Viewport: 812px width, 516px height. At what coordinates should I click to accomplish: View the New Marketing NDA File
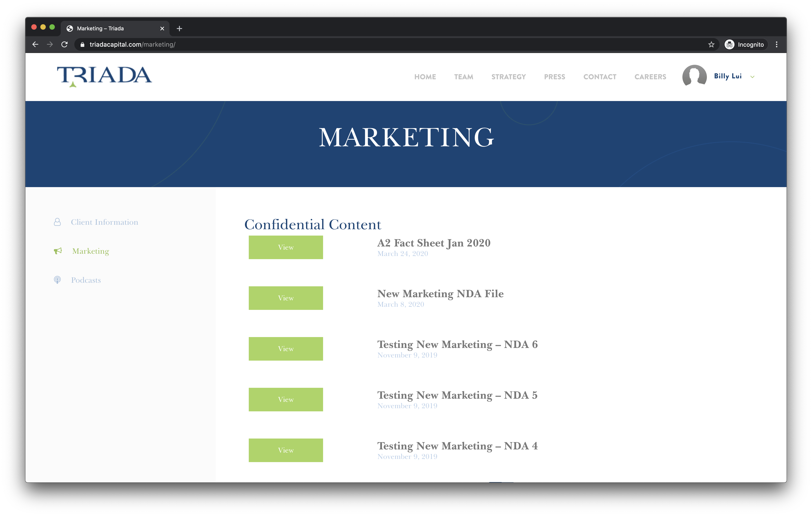pos(286,298)
